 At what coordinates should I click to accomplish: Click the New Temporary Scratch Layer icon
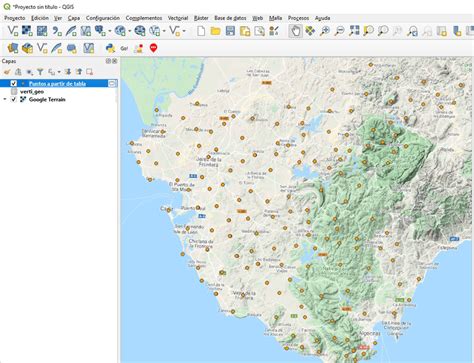(72, 48)
